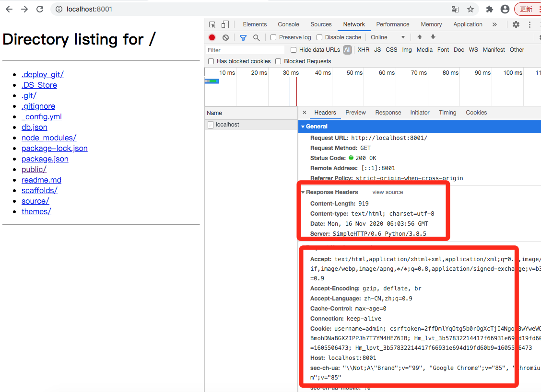The width and height of the screenshot is (541, 392).
Task: Reload the page in browser toolbar
Action: tap(40, 9)
